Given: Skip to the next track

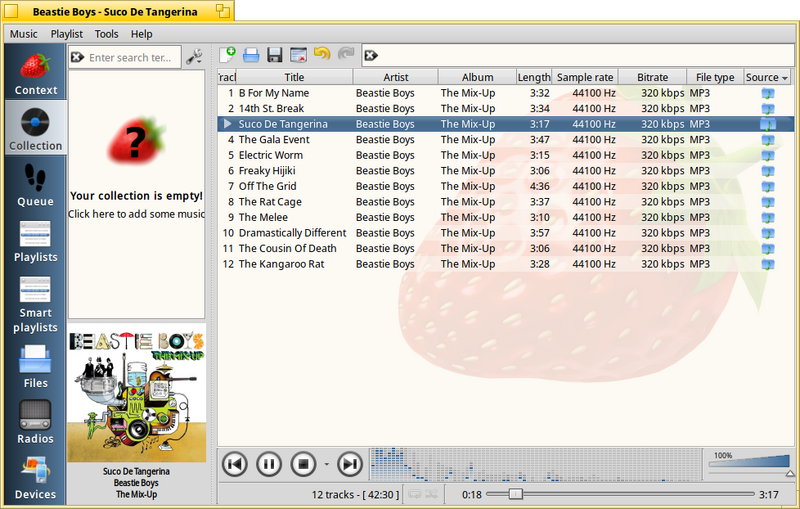Looking at the screenshot, I should click(x=349, y=464).
